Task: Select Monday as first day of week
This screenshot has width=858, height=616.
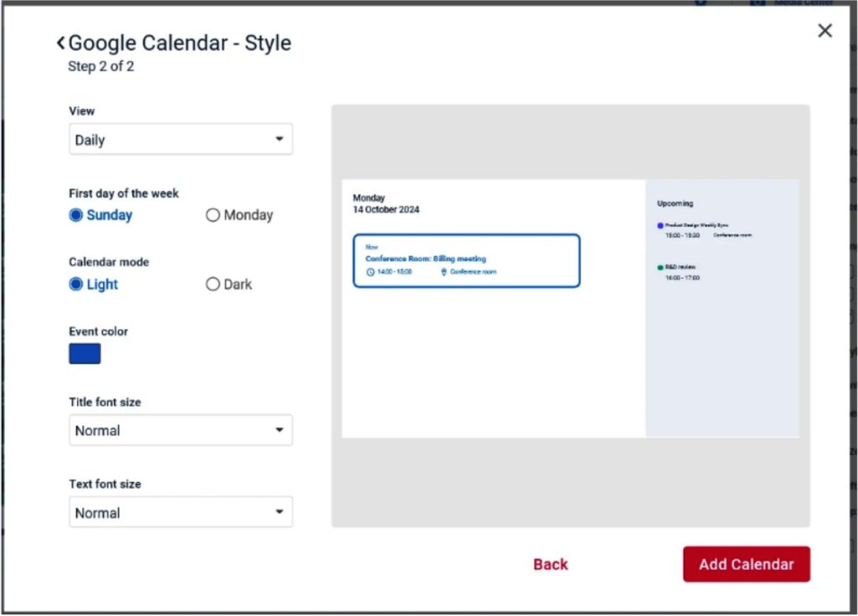Action: pyautogui.click(x=213, y=215)
